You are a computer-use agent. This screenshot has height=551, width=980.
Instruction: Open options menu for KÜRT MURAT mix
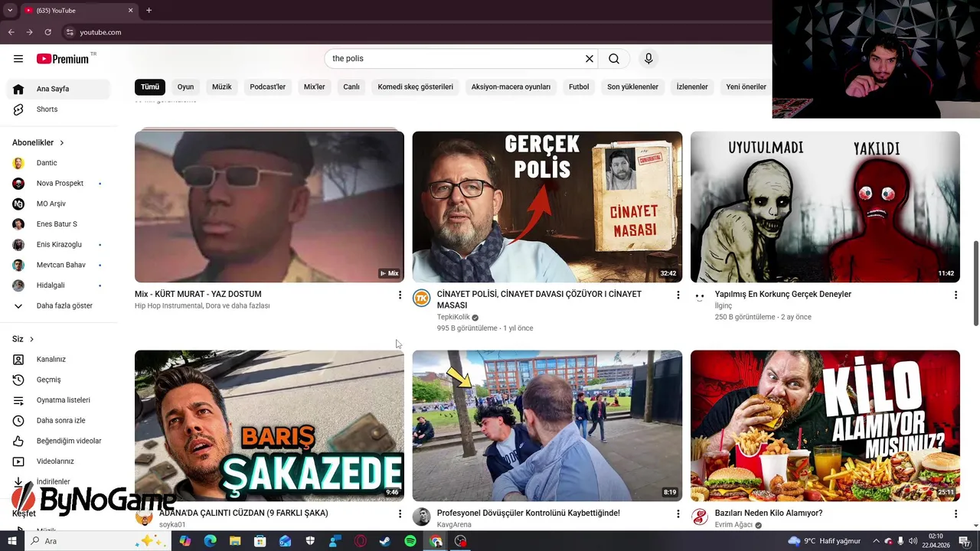point(400,295)
